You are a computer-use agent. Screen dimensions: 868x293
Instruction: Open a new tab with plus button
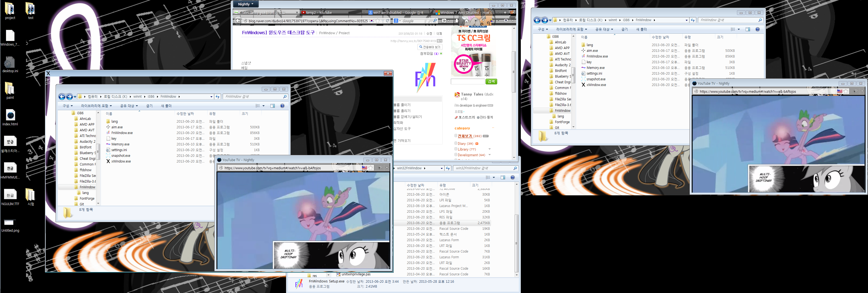(505, 12)
